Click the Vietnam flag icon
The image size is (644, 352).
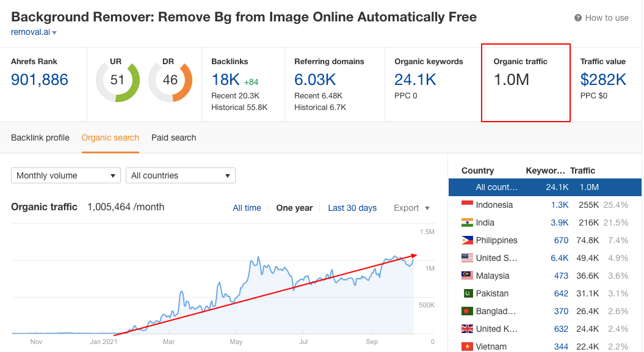(467, 346)
